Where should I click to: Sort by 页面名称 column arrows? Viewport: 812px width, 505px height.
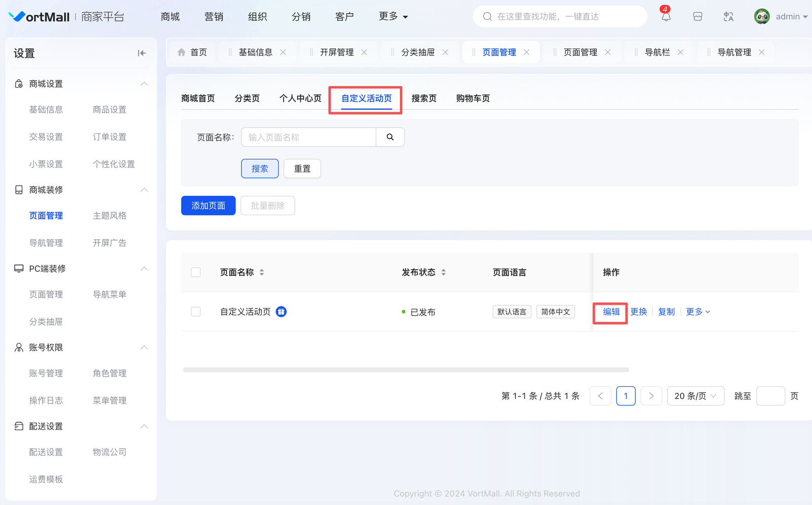[262, 273]
